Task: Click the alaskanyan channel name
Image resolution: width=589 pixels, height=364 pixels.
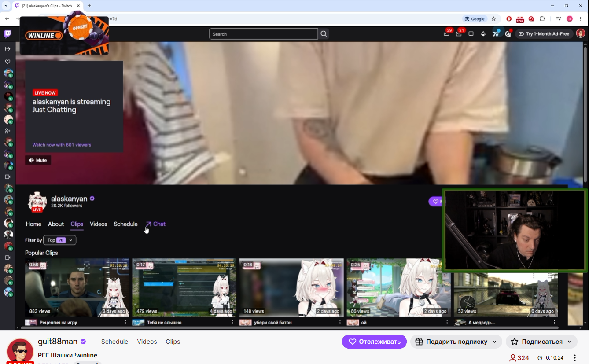Action: (69, 199)
